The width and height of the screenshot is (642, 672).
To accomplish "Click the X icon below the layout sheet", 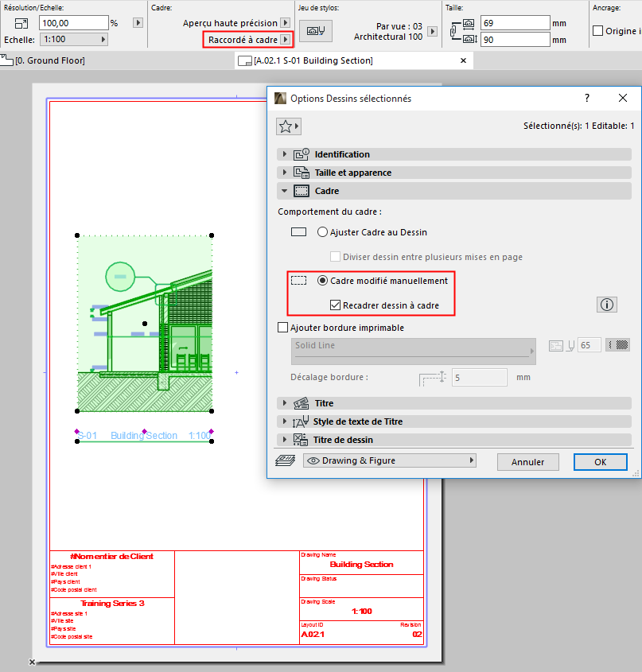I will (x=33, y=662).
